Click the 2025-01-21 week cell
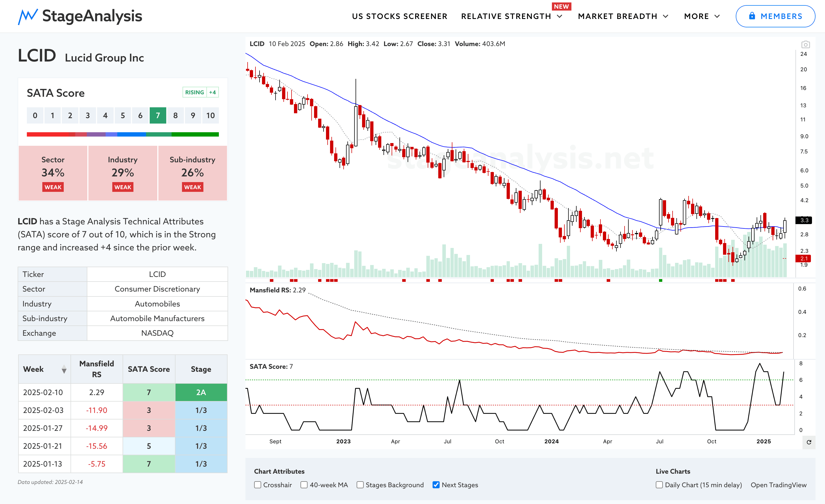 coord(44,446)
